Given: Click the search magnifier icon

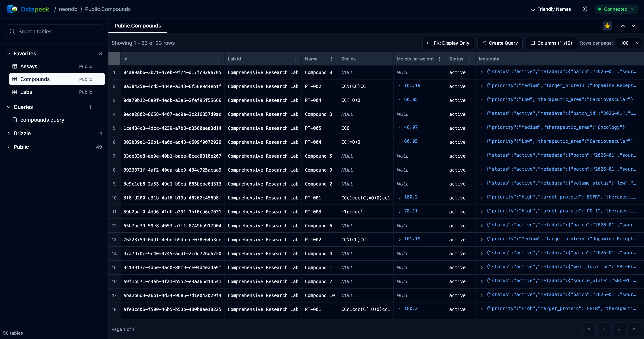Looking at the screenshot, I should click(12, 31).
